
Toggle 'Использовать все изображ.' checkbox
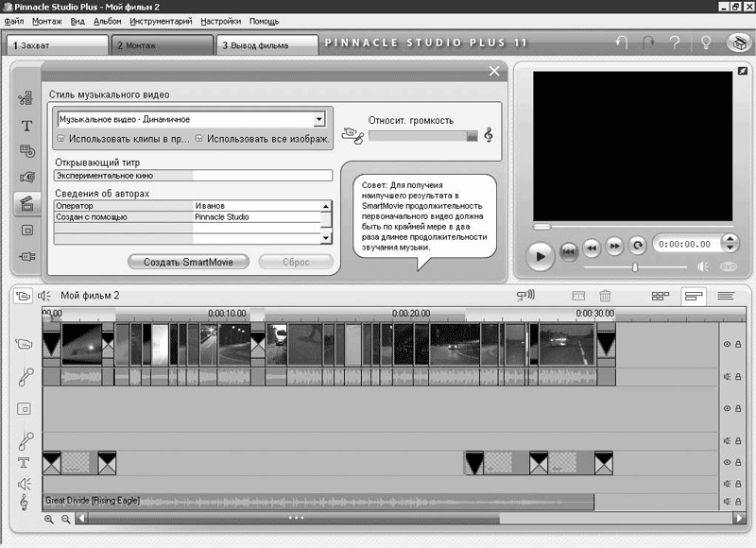coord(199,139)
